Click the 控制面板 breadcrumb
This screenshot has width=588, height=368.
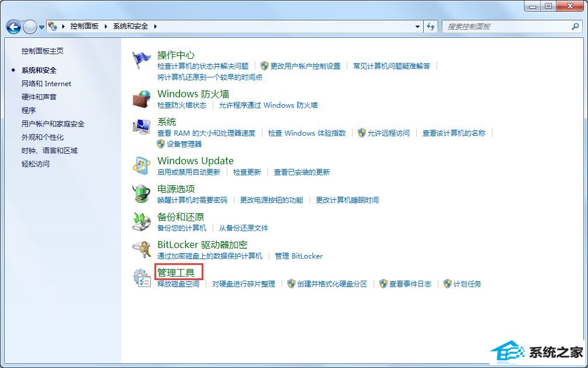point(84,26)
